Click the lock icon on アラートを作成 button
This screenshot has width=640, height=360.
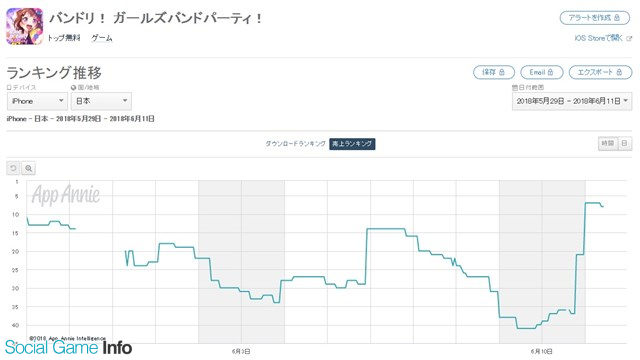pos(617,18)
